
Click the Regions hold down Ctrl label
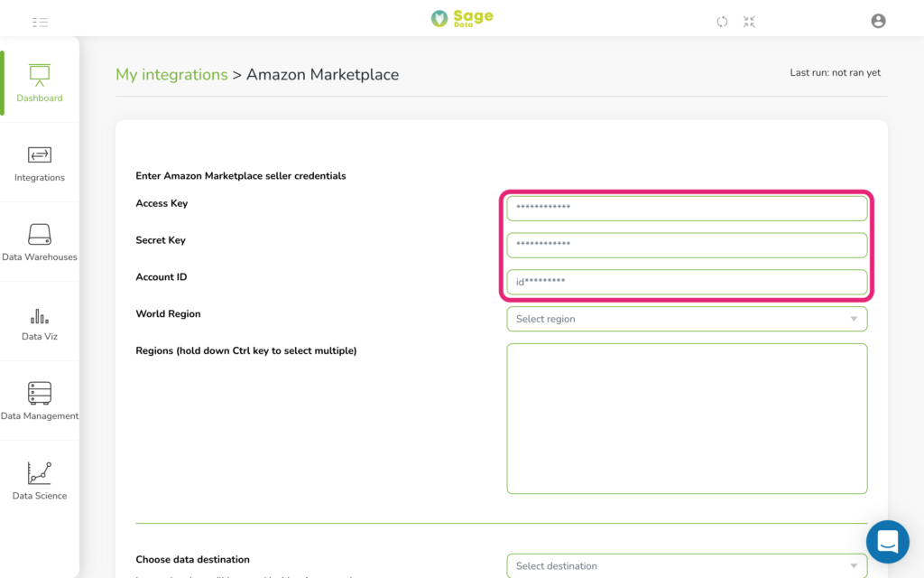pos(245,350)
